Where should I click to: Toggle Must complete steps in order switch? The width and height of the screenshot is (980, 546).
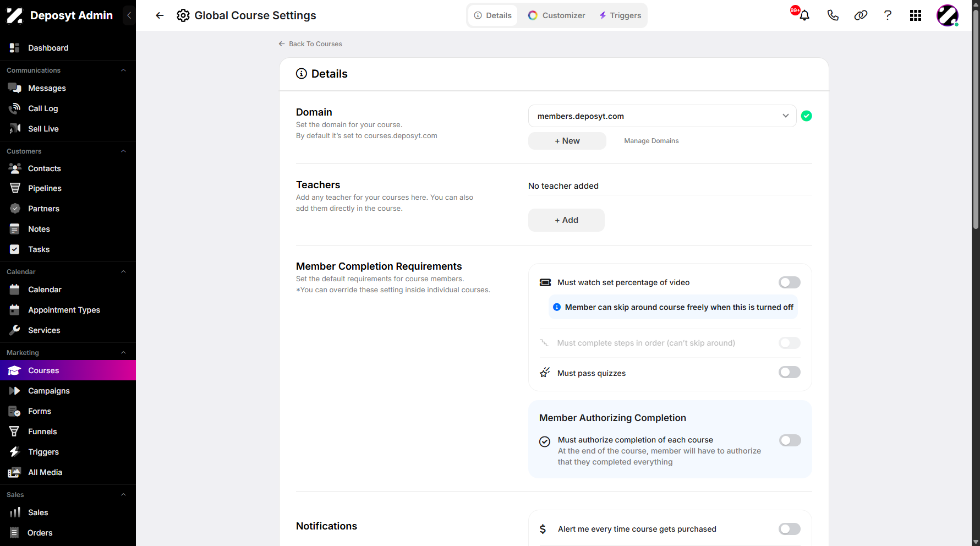[789, 343]
